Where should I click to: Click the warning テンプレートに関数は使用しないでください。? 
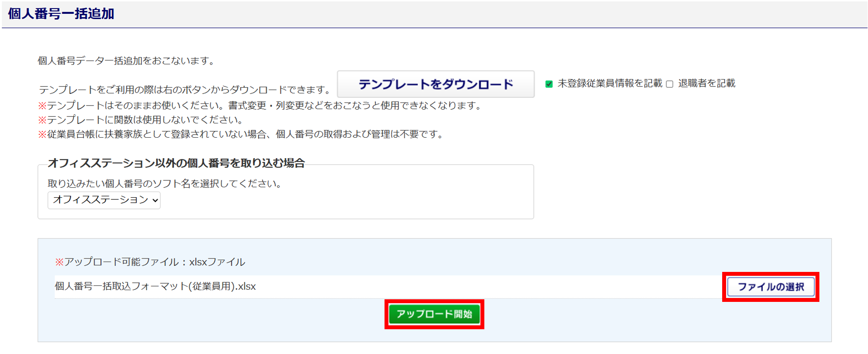(141, 120)
